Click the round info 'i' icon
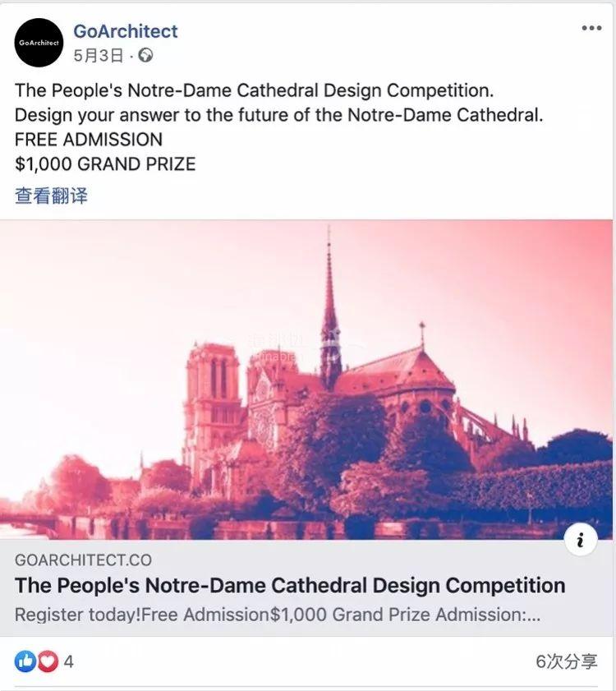Viewport: 616px width, 691px height. (x=581, y=540)
